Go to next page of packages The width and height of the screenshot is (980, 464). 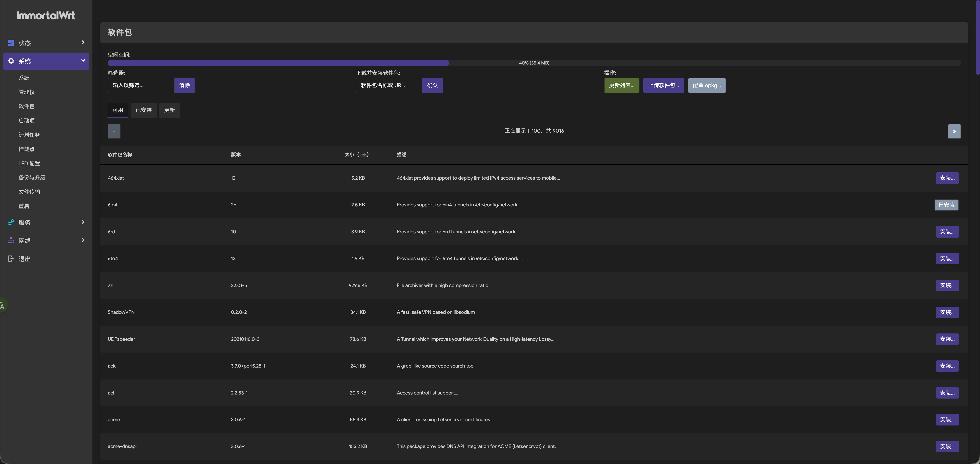[954, 131]
